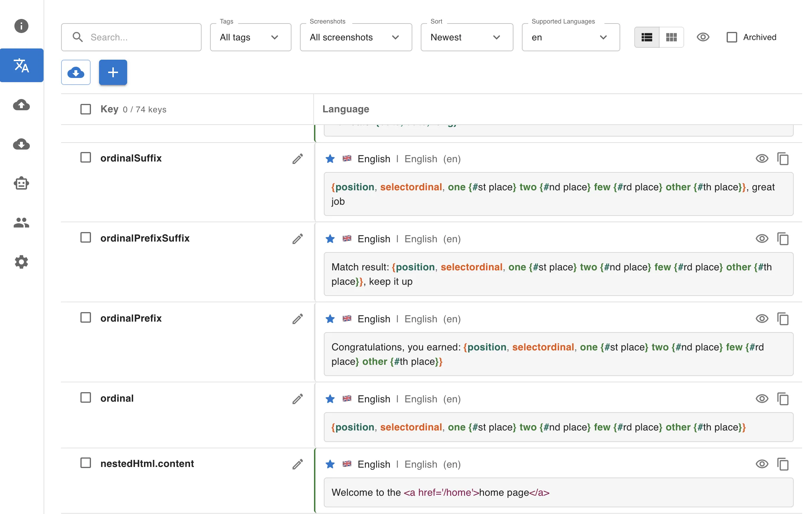The image size is (812, 514).
Task: Click the blue cloud download button
Action: pos(76,72)
